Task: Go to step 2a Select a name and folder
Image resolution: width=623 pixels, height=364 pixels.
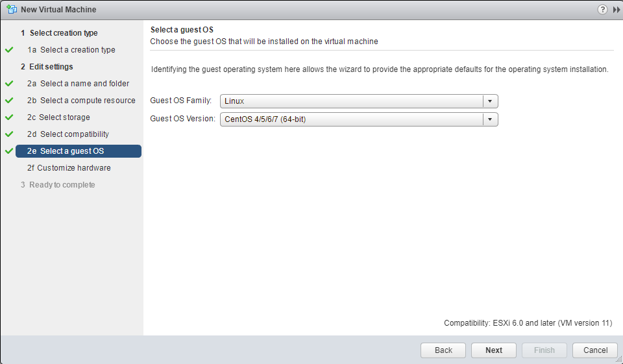Action: 78,84
